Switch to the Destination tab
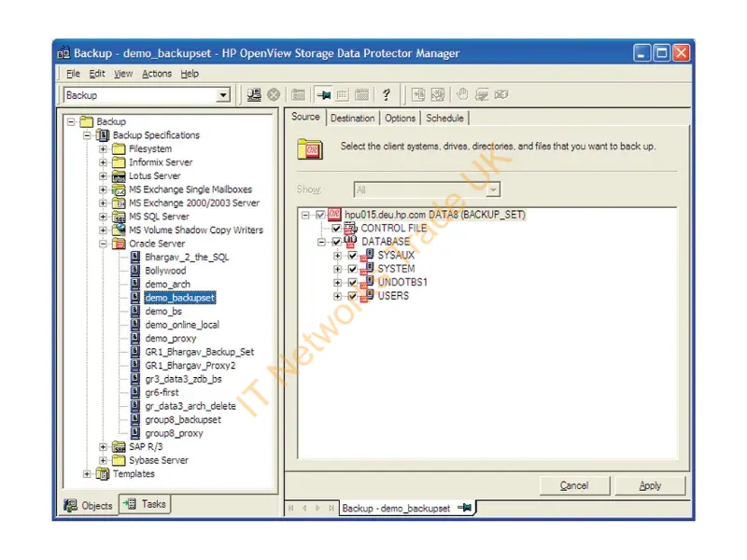 click(x=353, y=119)
